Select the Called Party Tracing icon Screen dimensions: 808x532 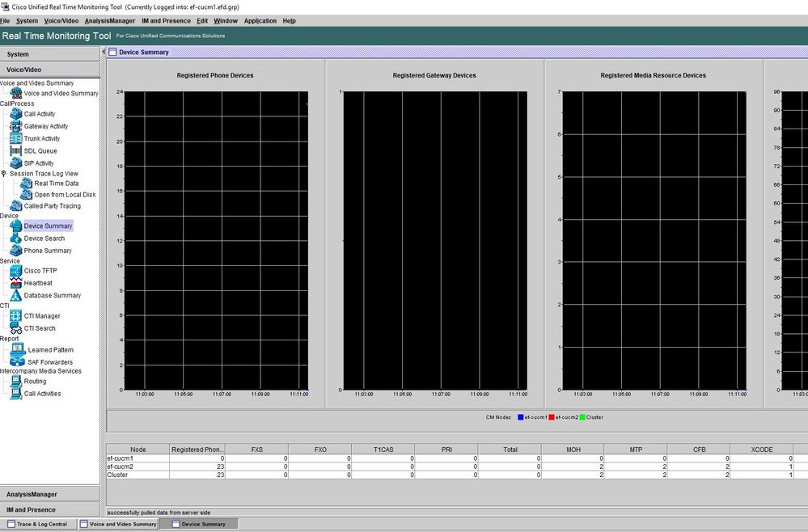click(x=16, y=206)
